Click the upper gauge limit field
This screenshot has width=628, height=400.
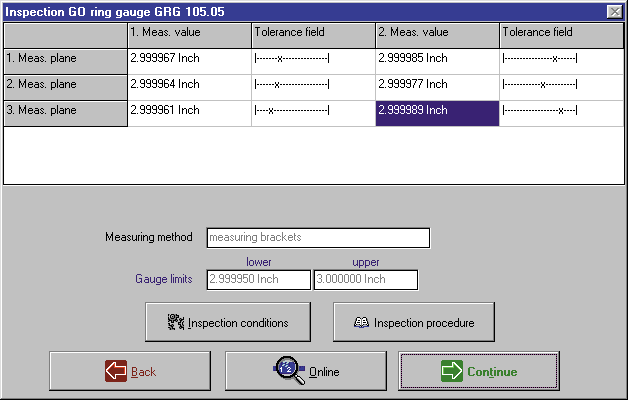(366, 279)
